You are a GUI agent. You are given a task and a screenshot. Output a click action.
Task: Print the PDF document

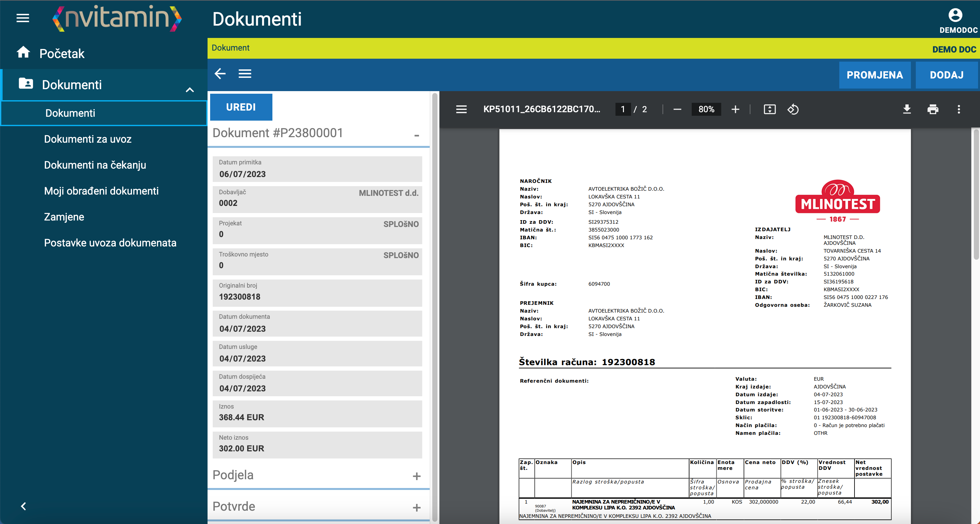933,110
